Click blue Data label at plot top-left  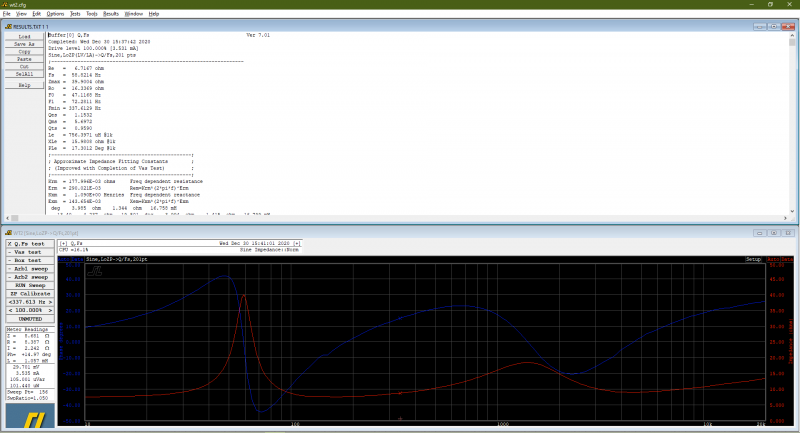pyautogui.click(x=77, y=259)
